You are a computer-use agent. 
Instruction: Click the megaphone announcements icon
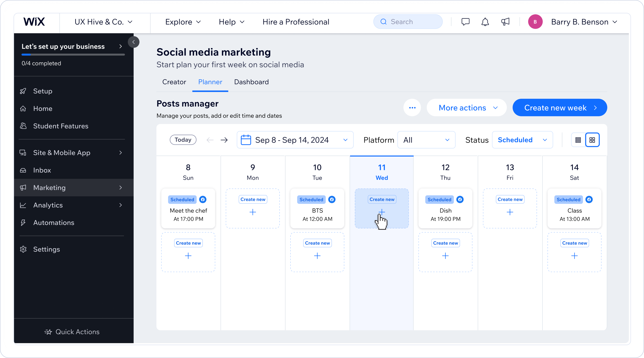point(505,22)
